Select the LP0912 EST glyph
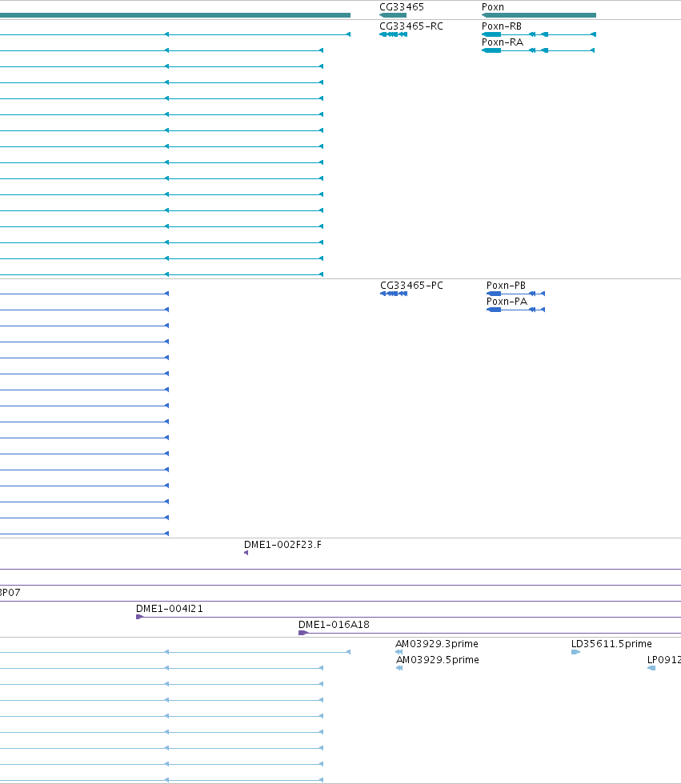This screenshot has width=681, height=784. 651,668
